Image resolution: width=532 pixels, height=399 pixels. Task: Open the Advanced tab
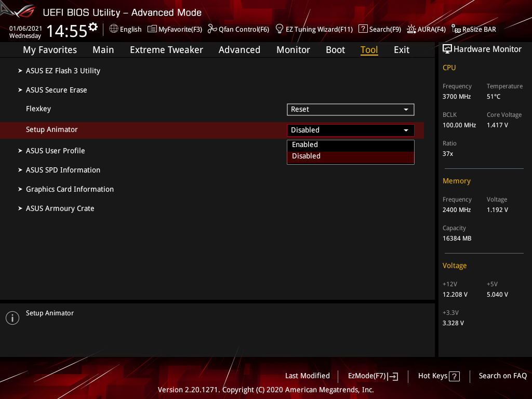tap(239, 50)
